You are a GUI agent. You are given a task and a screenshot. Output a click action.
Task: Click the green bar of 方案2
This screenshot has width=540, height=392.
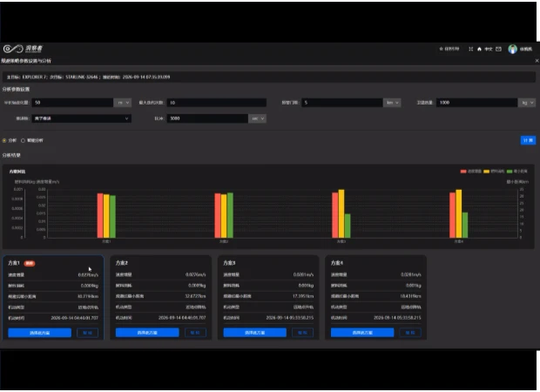(x=230, y=215)
